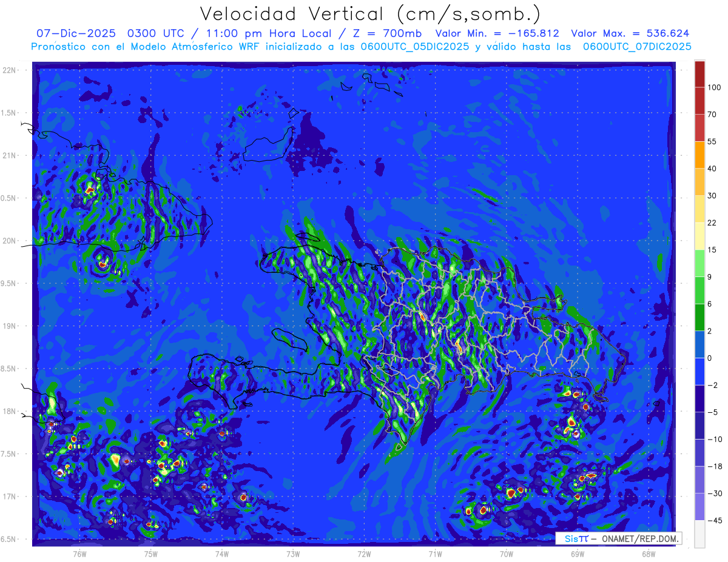The height and width of the screenshot is (562, 728).
Task: Click the '1.5N' latitude label
Action: coord(10,113)
